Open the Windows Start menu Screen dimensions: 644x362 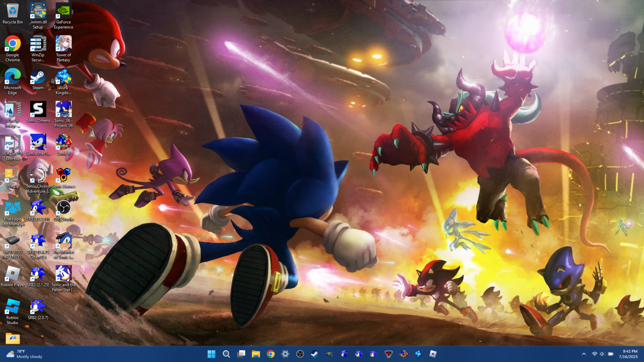pos(211,354)
